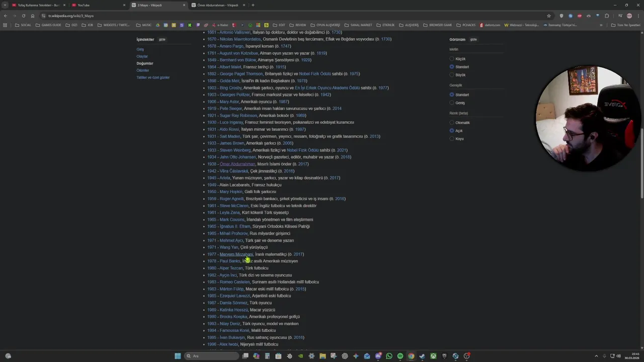Hide the Görünüm panel
Image resolution: width=644 pixels, height=362 pixels.
pyautogui.click(x=473, y=39)
